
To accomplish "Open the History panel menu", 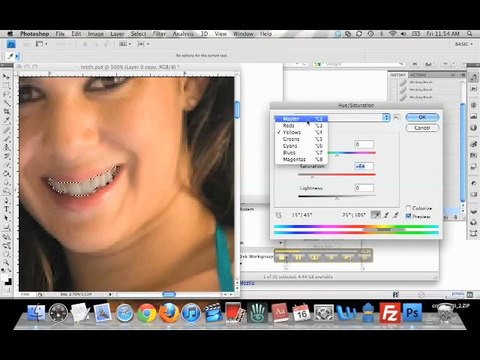I will pyautogui.click(x=462, y=75).
